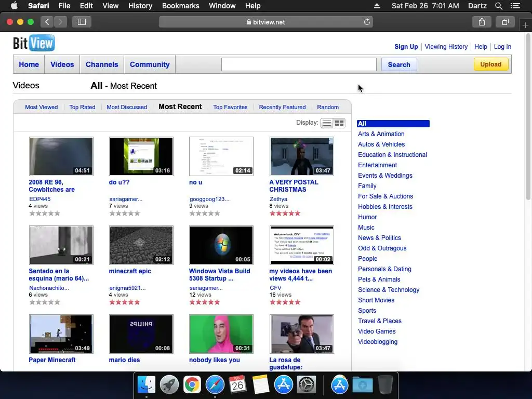Open Calendar from the dock
This screenshot has height=399, width=532.
pyautogui.click(x=237, y=385)
